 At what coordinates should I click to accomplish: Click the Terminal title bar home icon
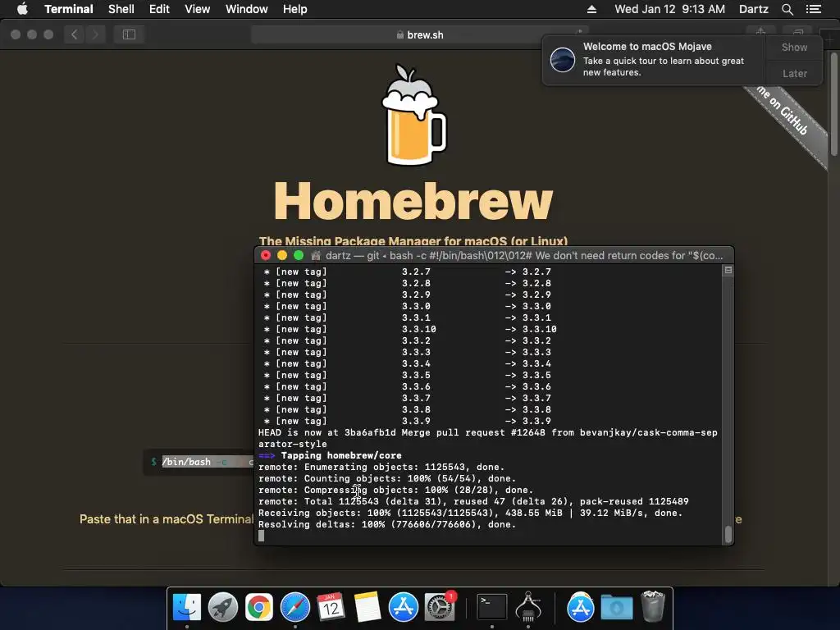[316, 256]
